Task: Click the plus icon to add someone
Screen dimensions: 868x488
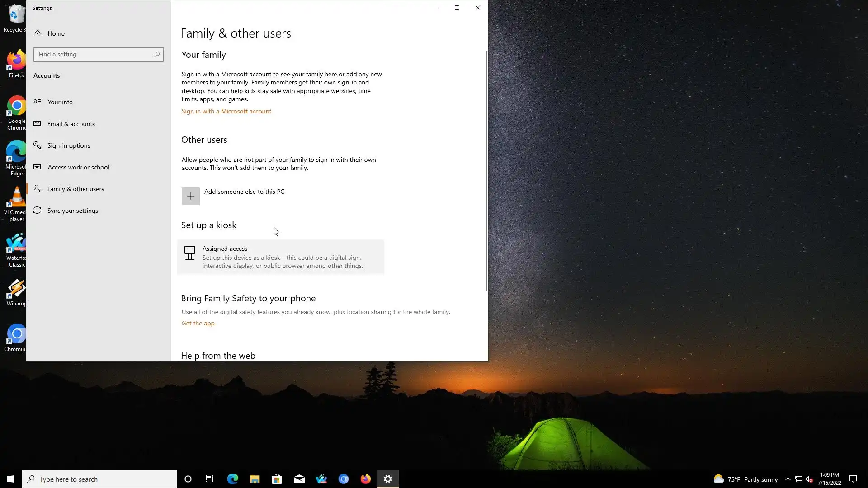Action: click(x=190, y=196)
